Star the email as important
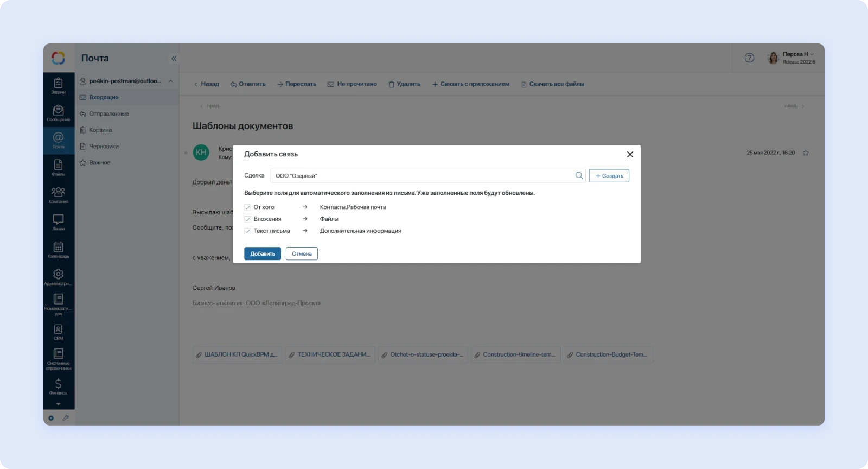Screen dimensions: 868x469 pos(806,153)
